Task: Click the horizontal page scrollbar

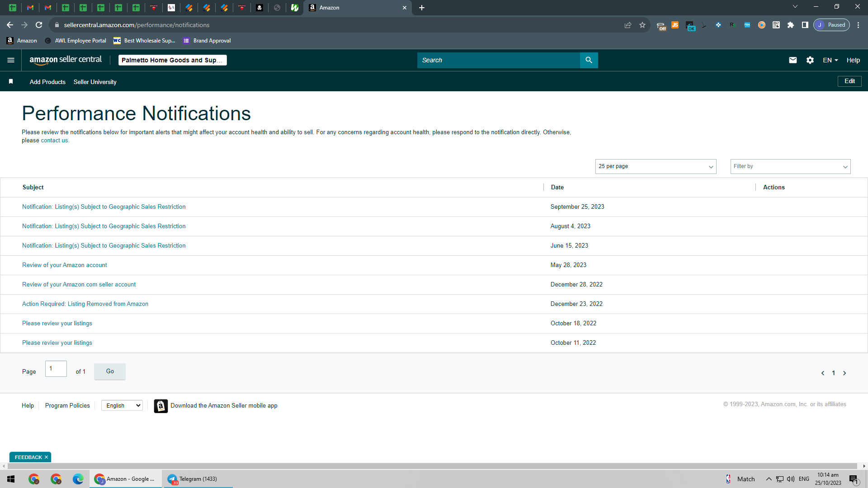Action: [x=431, y=466]
